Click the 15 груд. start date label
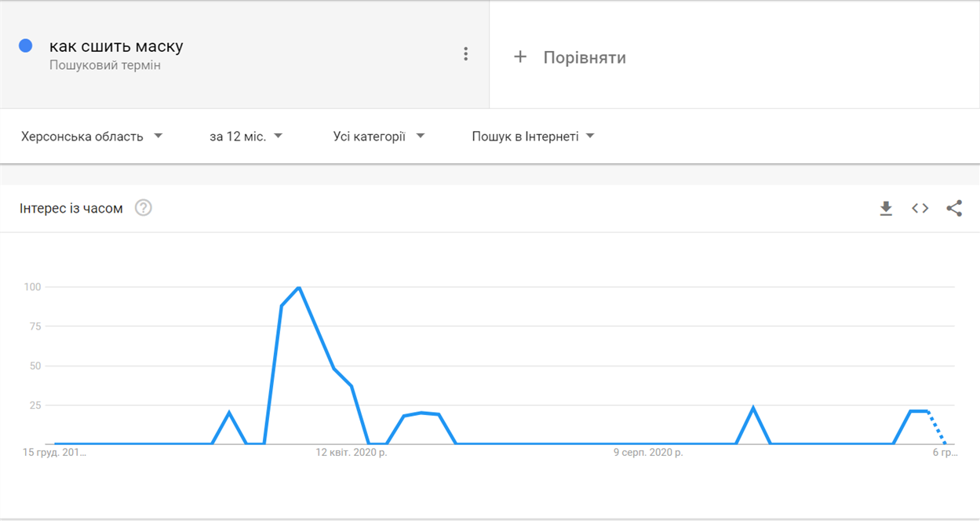The height and width of the screenshot is (521, 980). 55,453
